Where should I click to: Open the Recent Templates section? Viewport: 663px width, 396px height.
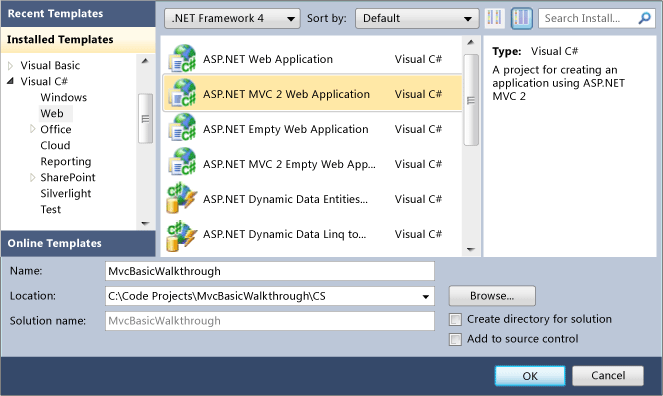[78, 14]
